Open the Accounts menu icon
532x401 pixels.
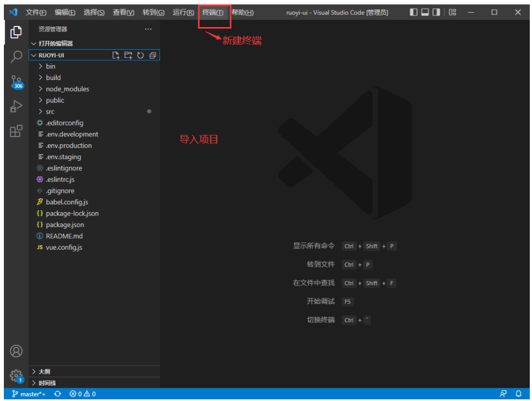pos(16,351)
